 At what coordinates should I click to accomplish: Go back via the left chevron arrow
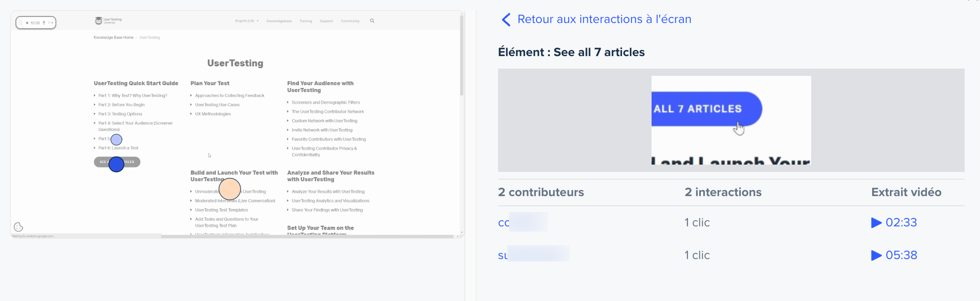point(506,19)
